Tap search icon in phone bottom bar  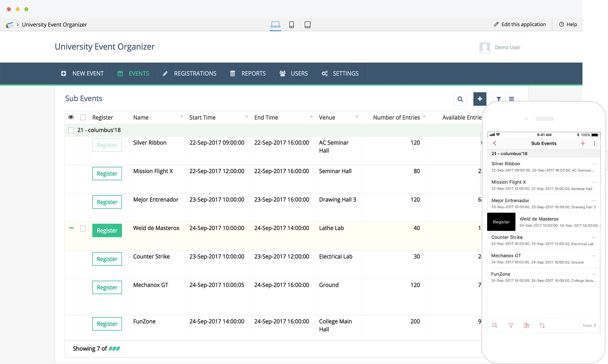coord(495,325)
